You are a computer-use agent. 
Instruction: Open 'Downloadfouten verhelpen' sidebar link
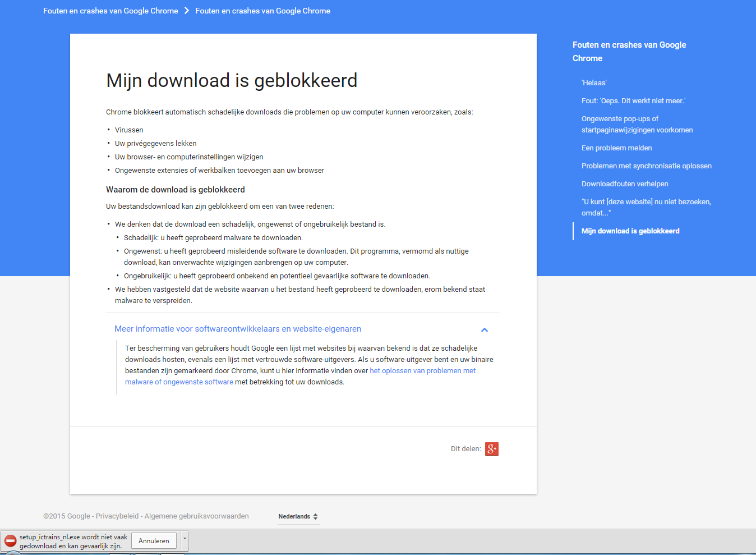[x=625, y=184]
